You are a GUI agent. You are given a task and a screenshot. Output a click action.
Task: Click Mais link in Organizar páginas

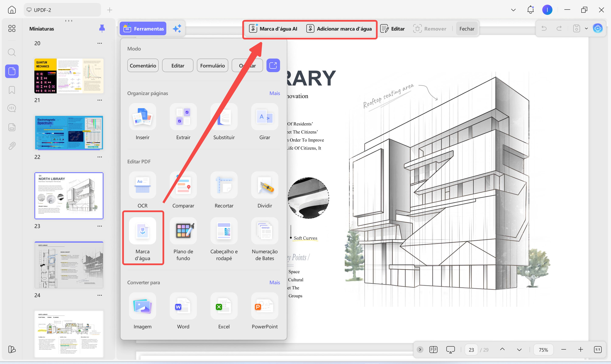(275, 93)
